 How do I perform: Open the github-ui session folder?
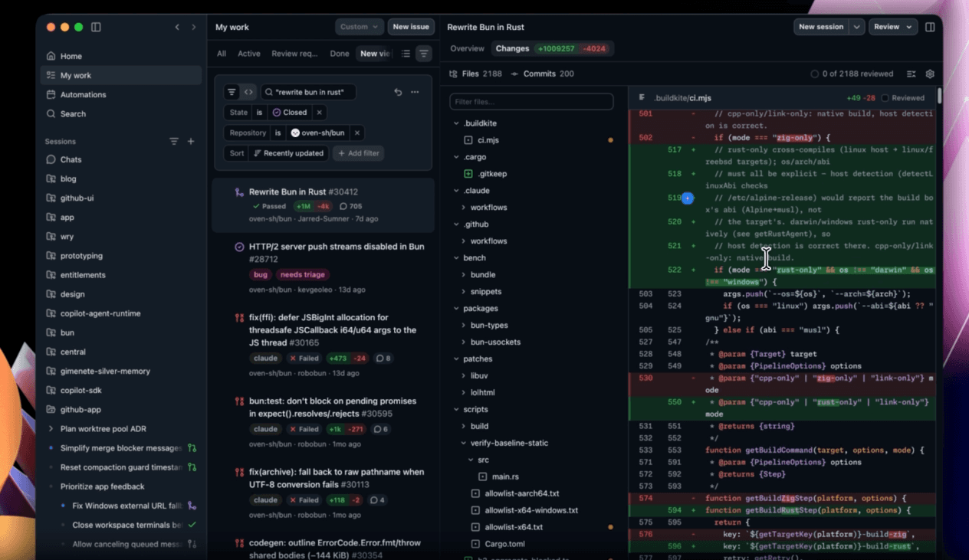[121, 198]
